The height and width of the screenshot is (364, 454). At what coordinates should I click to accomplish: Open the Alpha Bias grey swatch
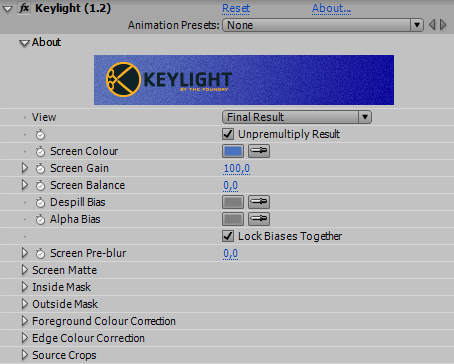pos(233,219)
